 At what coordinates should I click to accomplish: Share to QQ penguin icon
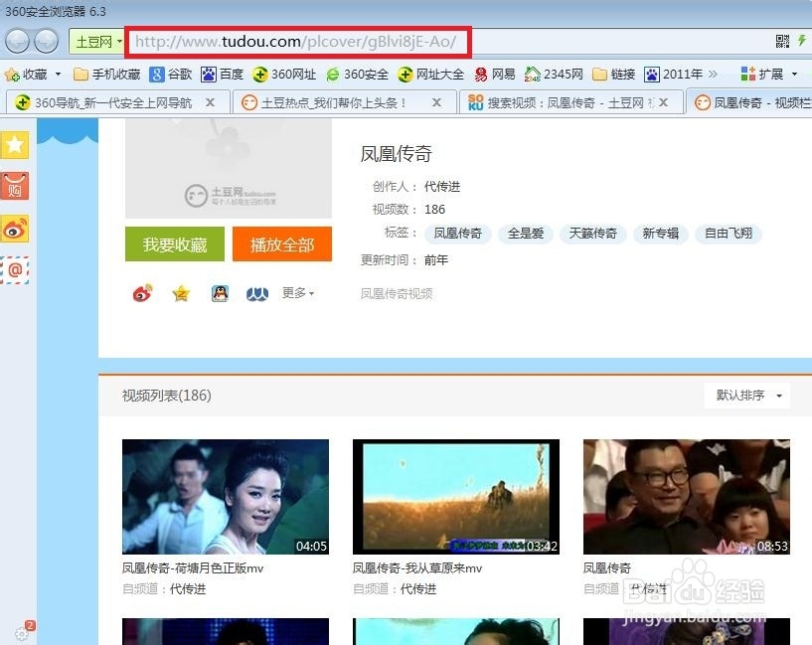pyautogui.click(x=220, y=293)
